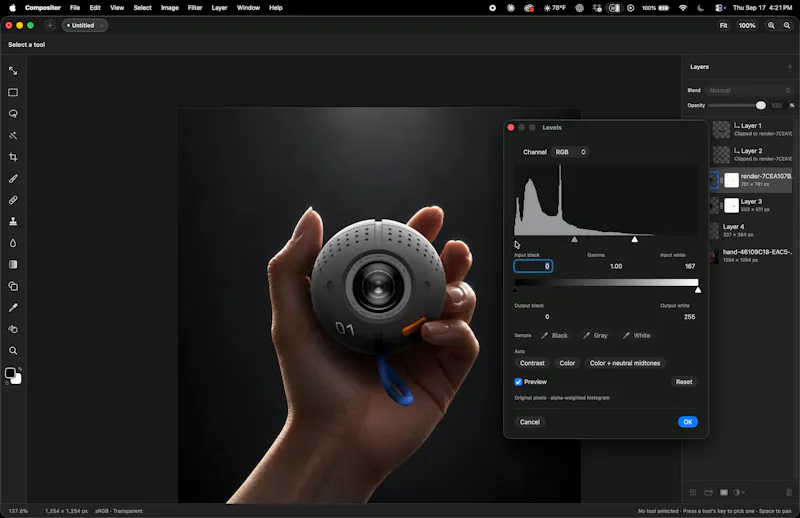The image size is (800, 518).
Task: Click the gamma midpoint slider triangle
Action: pyautogui.click(x=574, y=239)
